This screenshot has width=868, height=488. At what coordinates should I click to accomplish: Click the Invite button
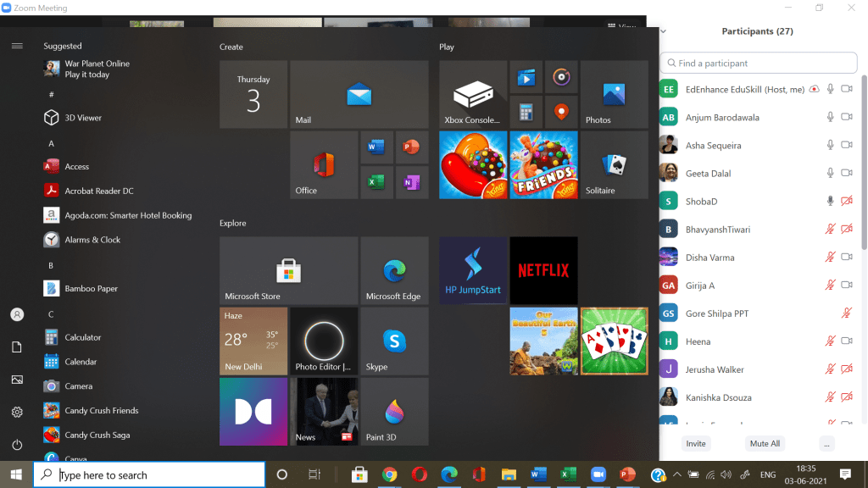(696, 443)
